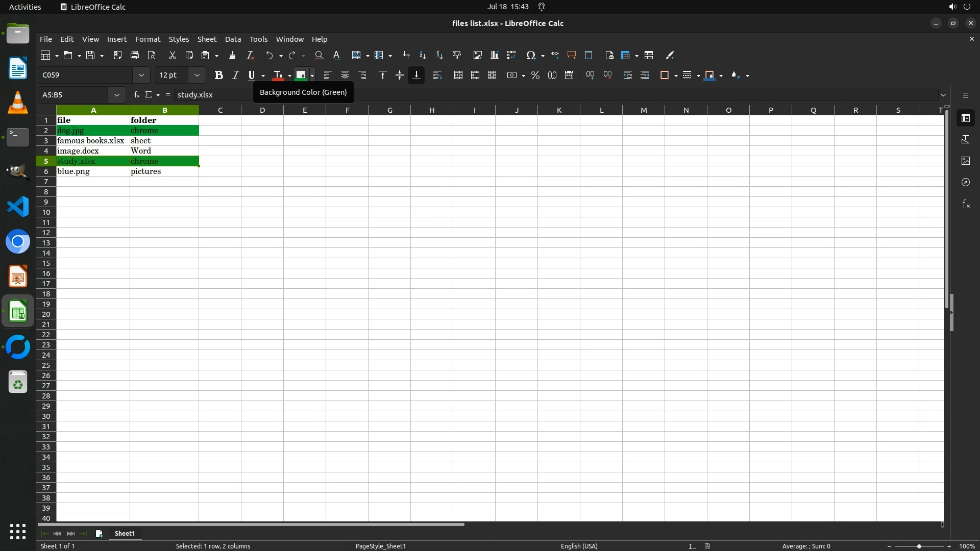Open Background Color dropdown arrow

[312, 76]
